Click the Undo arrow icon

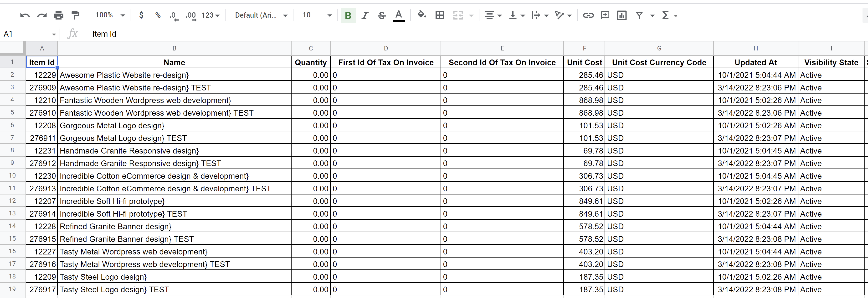[25, 15]
